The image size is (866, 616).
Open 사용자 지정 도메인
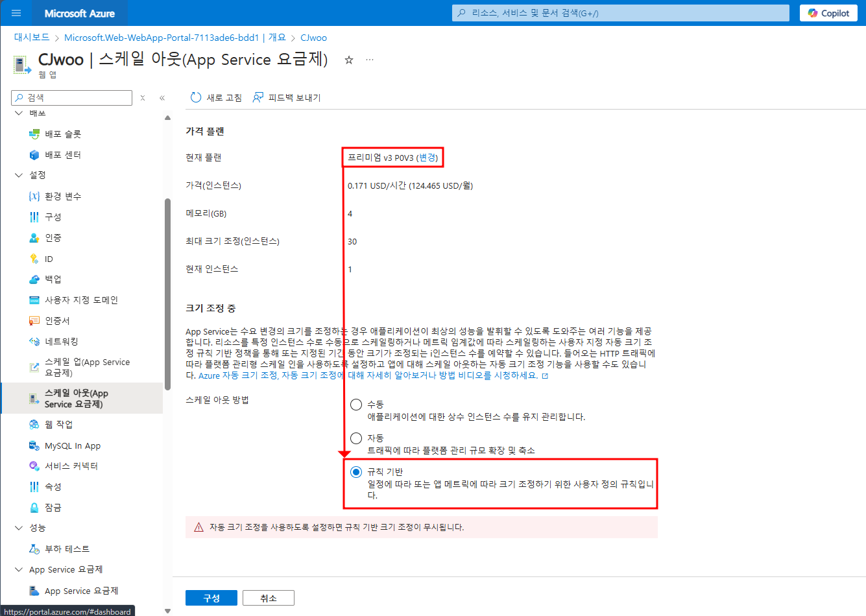(x=82, y=300)
